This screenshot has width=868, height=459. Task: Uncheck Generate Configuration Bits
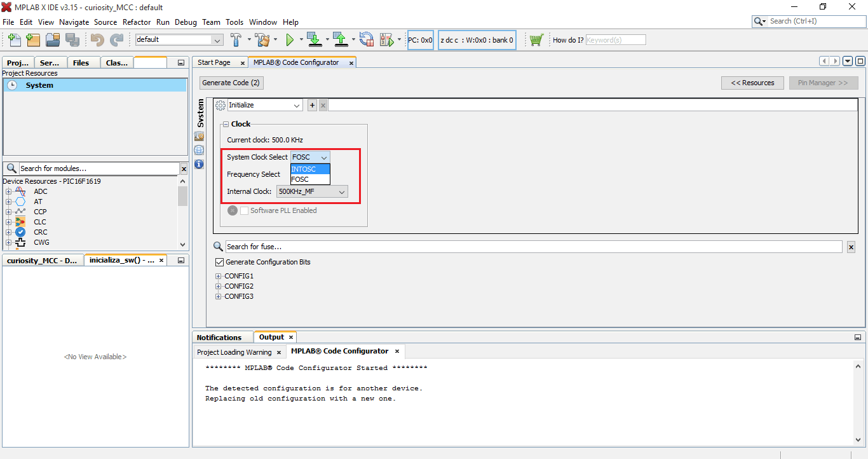(219, 261)
